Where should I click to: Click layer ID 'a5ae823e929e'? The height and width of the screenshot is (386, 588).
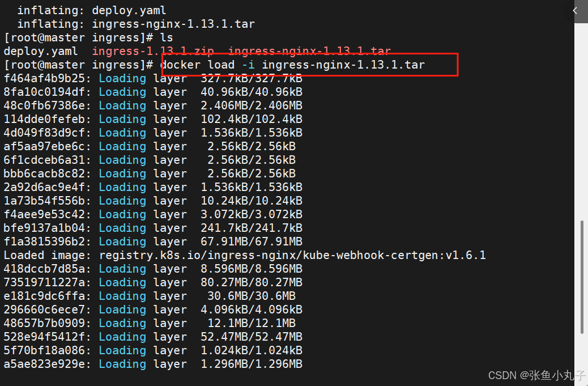44,364
